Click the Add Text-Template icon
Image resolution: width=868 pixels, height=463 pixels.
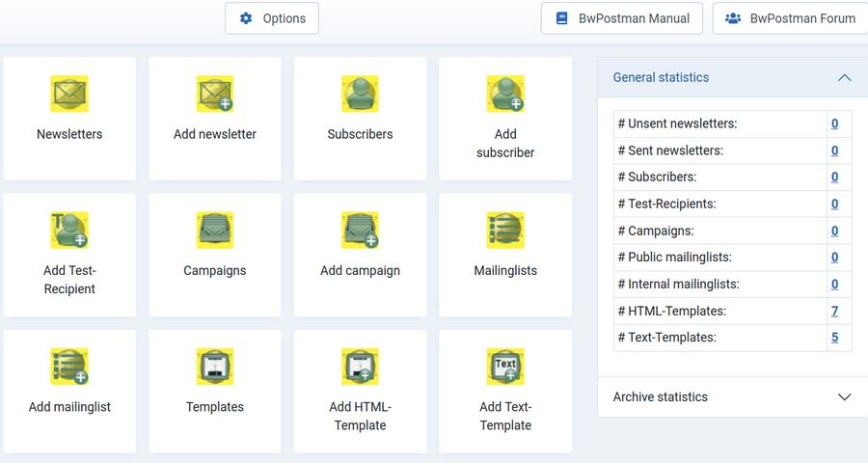click(x=505, y=367)
